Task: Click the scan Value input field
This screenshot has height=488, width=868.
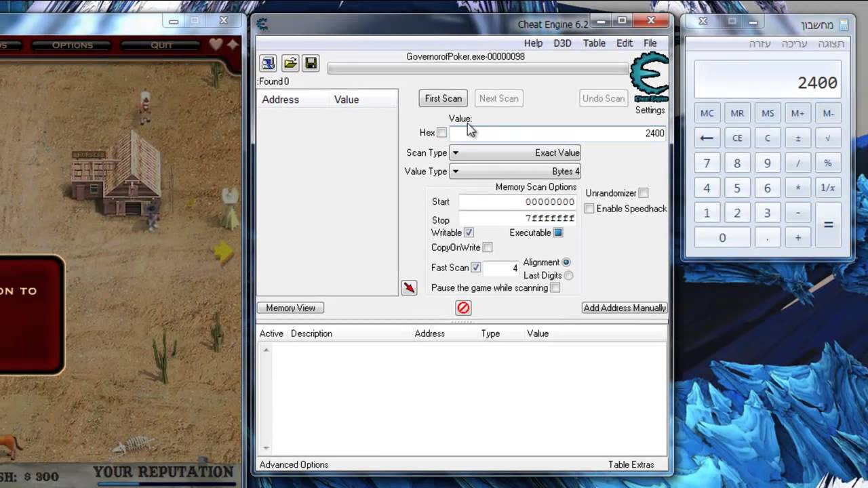Action: click(557, 134)
